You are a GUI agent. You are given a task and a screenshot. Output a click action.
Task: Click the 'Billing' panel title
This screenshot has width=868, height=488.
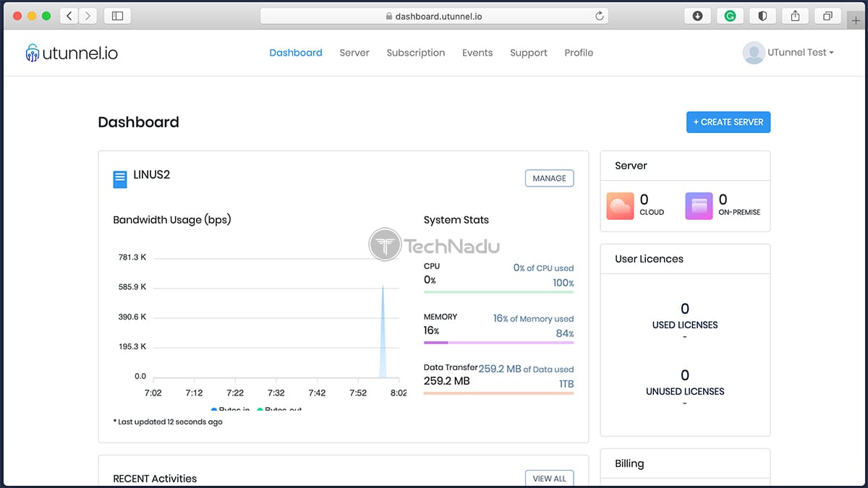(x=629, y=463)
